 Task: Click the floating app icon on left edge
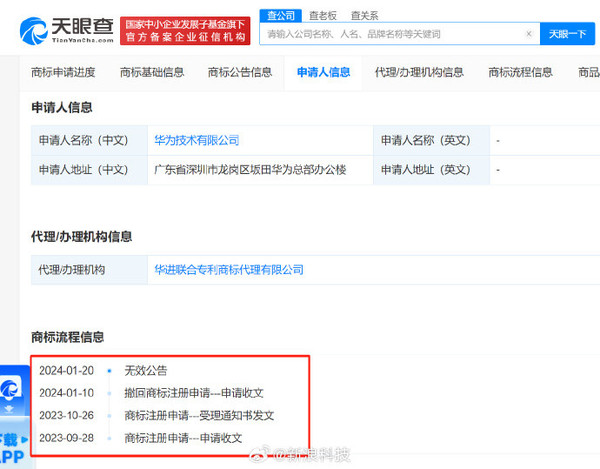coord(11,390)
